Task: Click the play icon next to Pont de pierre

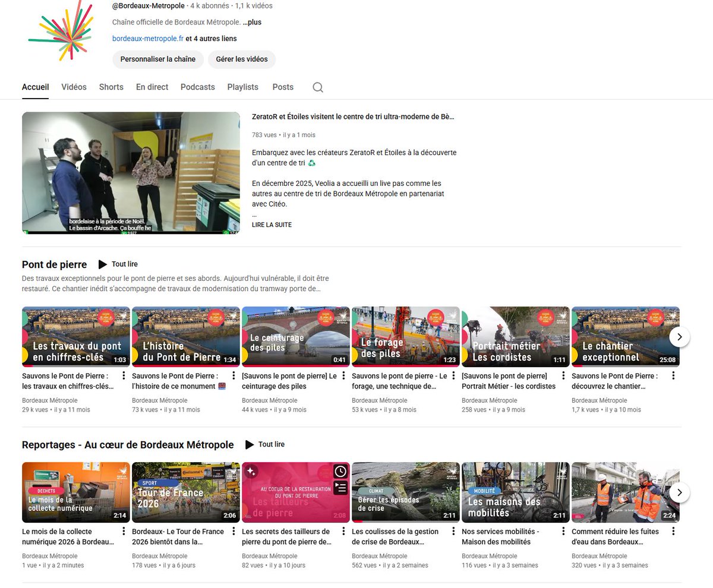Action: 103,264
